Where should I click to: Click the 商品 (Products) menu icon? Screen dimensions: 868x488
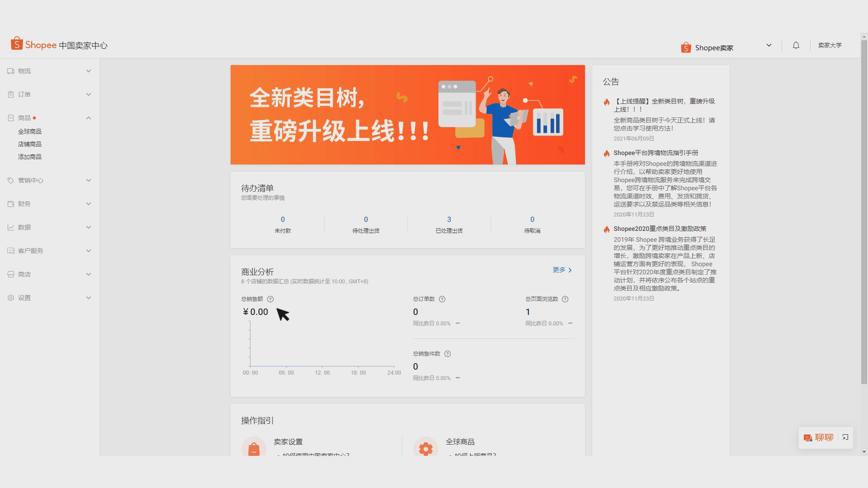[x=11, y=118]
